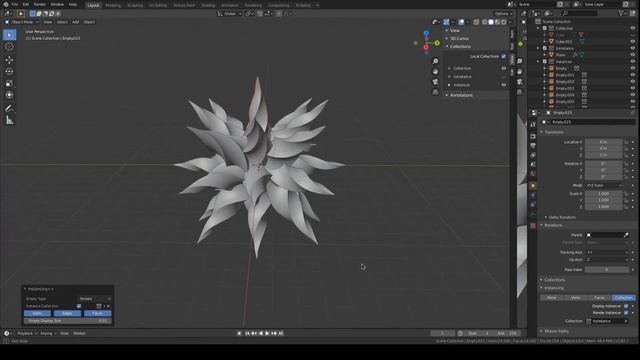
Task: Select the Scale tool
Action: (x=9, y=83)
